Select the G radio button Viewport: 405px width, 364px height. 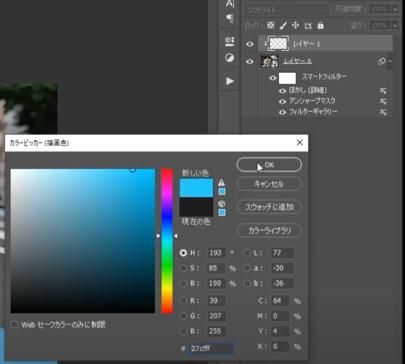183,316
